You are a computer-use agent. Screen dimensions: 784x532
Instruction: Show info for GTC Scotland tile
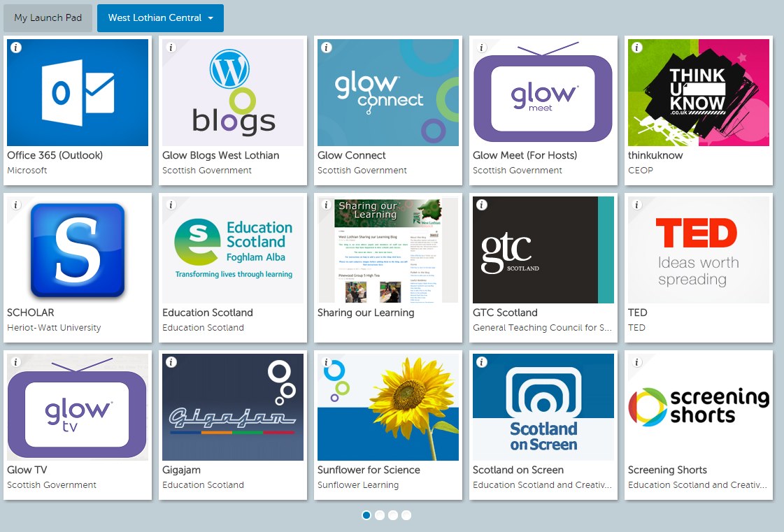coord(481,205)
